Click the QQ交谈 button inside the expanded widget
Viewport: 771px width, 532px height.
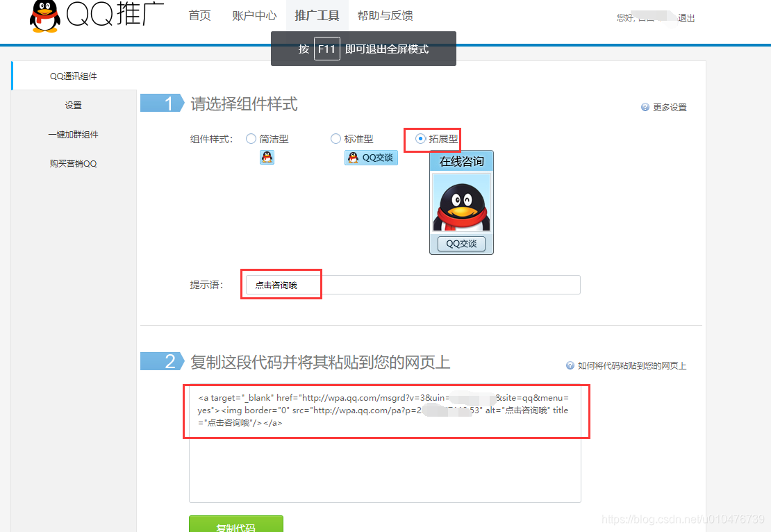[x=461, y=243]
